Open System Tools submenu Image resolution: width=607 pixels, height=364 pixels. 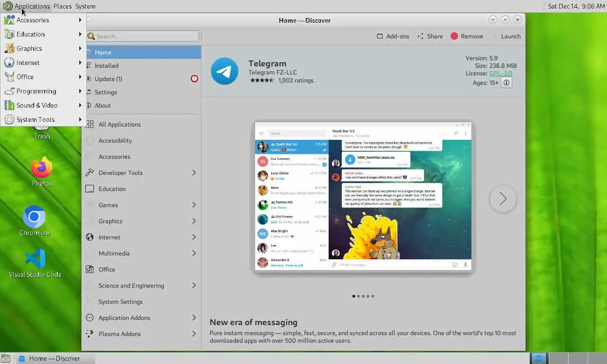43,119
